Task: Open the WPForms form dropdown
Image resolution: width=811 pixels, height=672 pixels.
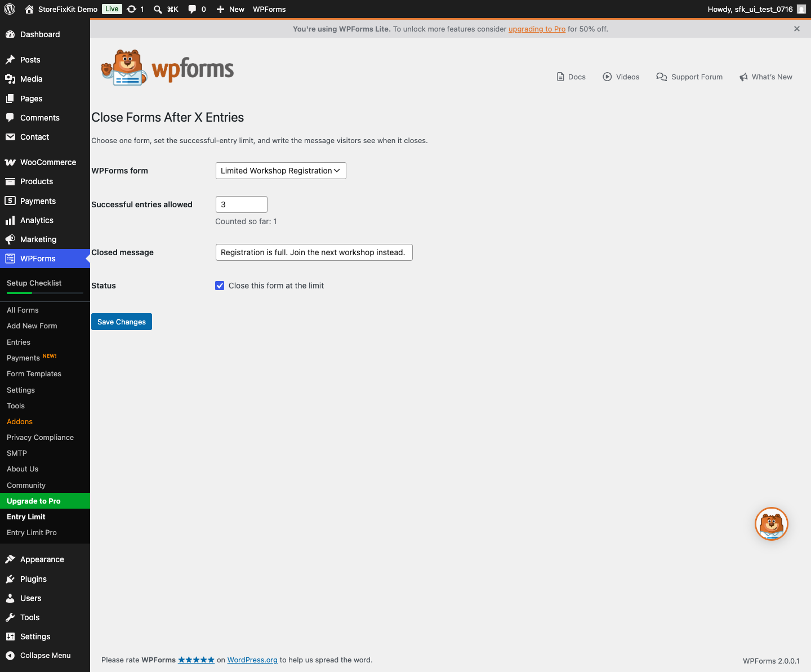Action: (x=281, y=171)
